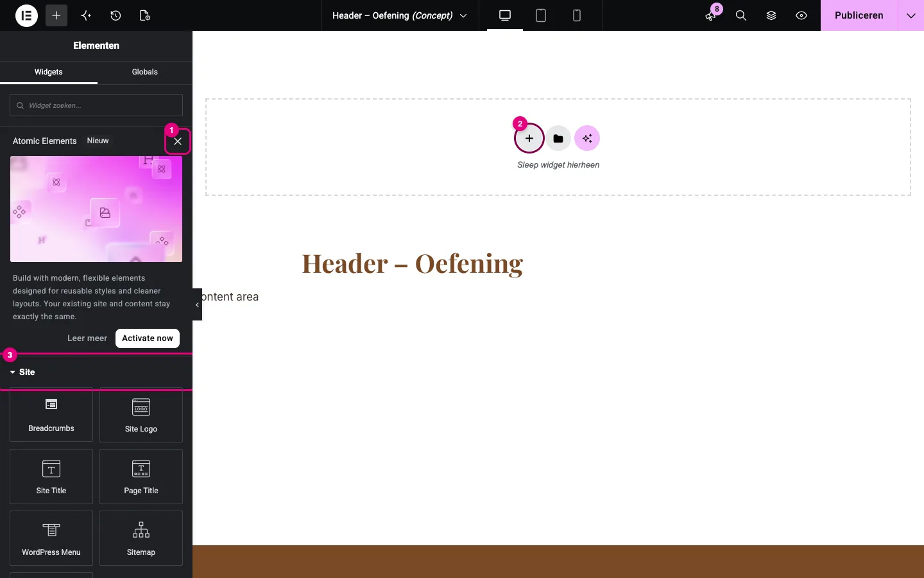Open the Header – Oefening document dropdown
The image size is (924, 578).
pyautogui.click(x=400, y=15)
